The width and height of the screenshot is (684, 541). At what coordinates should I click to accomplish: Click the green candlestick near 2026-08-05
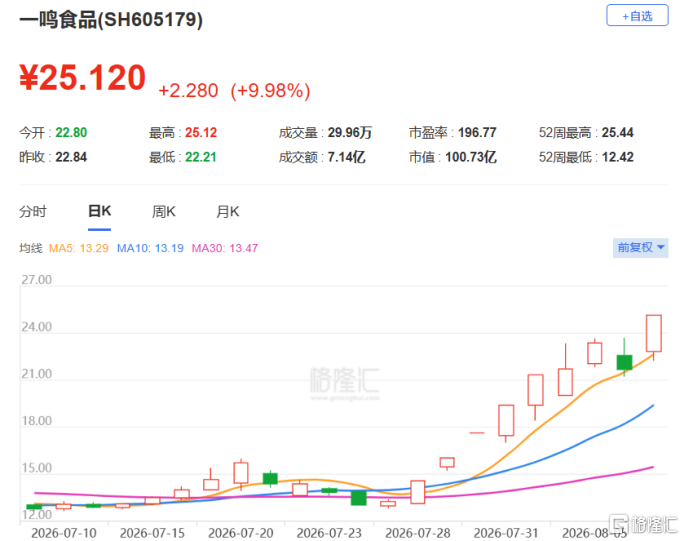coord(624,362)
